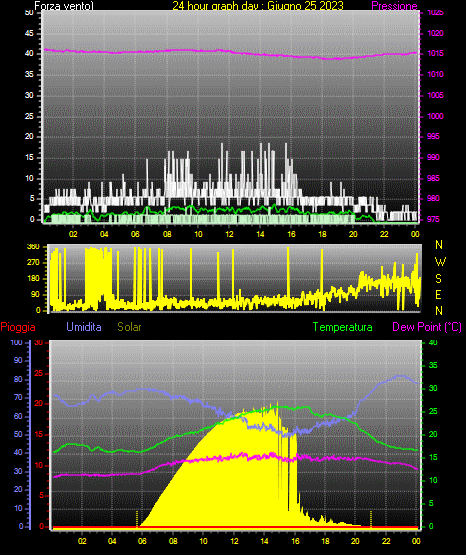Screen dimensions: 466x555
Task: Click the 22 hour tick on bottom chart
Action: (386, 541)
